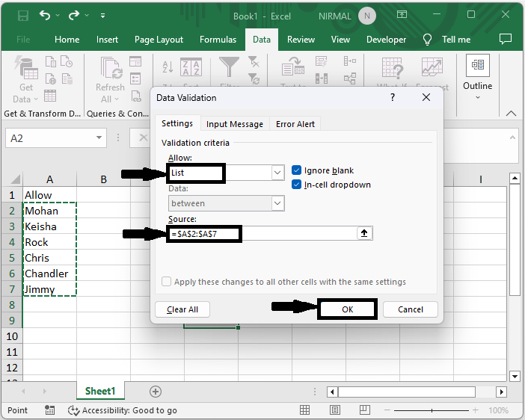Switch to Page Layout view in status bar
Screen dimensions: 525x420
tap(335, 410)
